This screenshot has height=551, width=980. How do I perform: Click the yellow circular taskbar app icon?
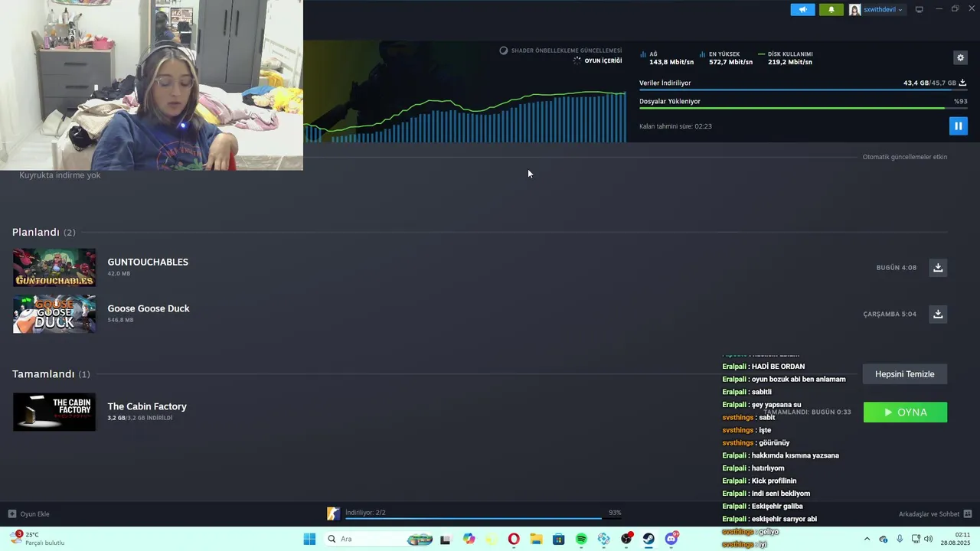coord(492,539)
